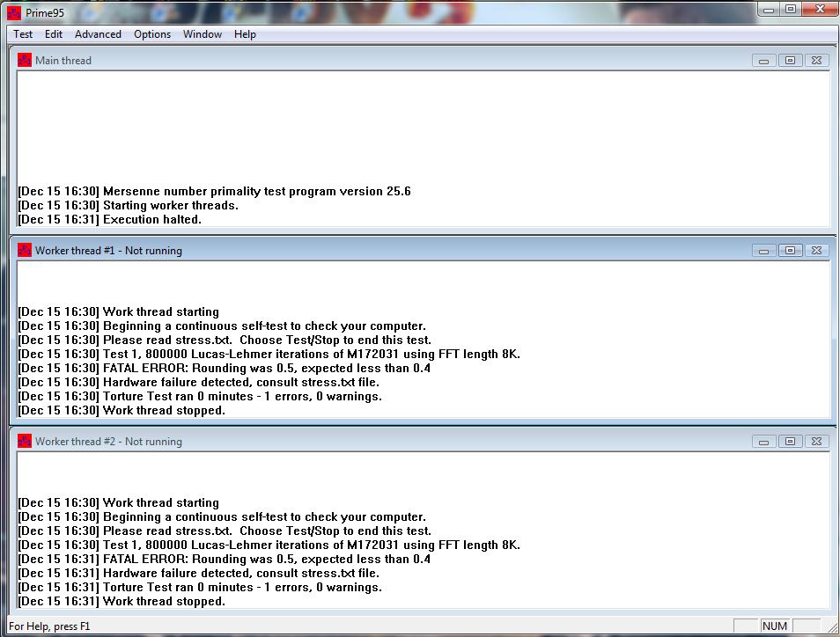The image size is (840, 637).
Task: Click the 'Starting worker threads.' log line
Action: tap(170, 206)
